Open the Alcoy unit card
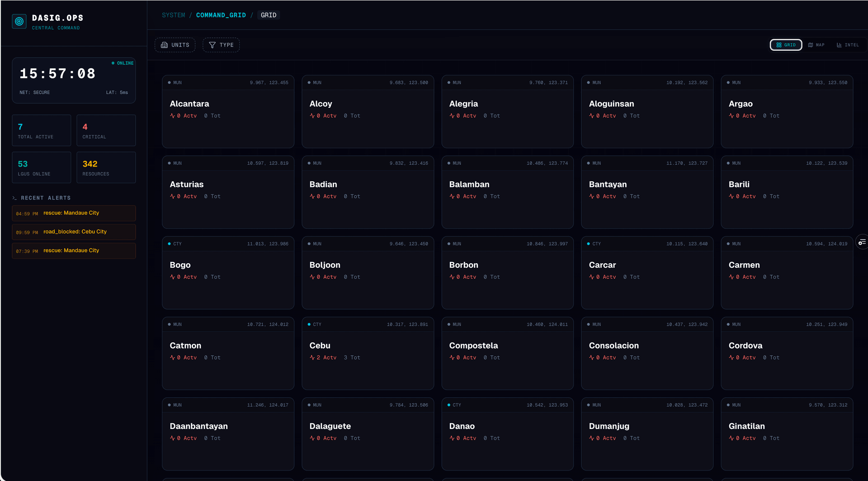The width and height of the screenshot is (868, 481). [x=368, y=112]
